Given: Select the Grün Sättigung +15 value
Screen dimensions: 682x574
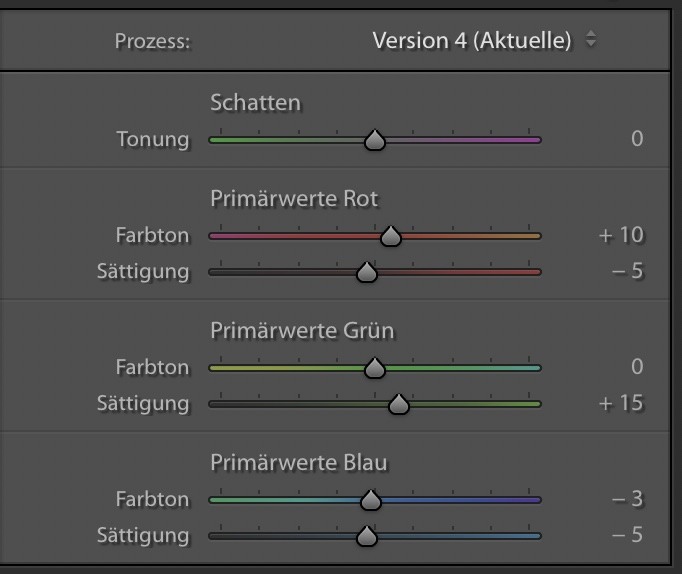Looking at the screenshot, I should click(621, 403).
